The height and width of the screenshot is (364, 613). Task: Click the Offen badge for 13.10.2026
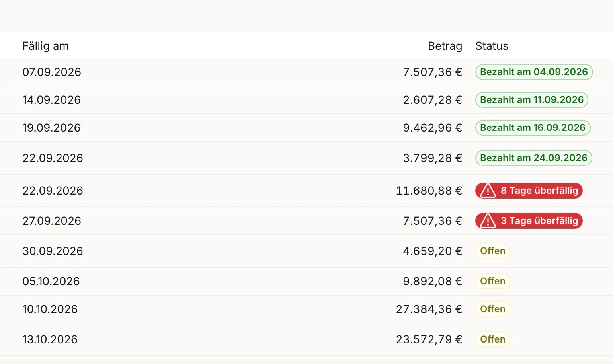(x=493, y=339)
